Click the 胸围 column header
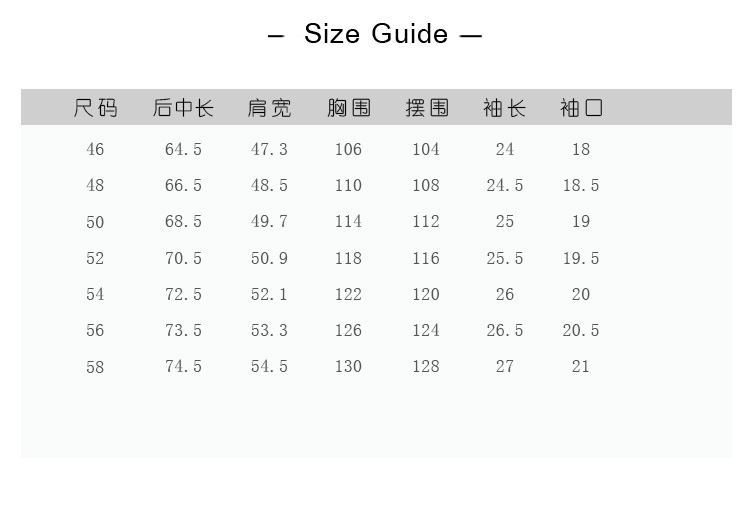This screenshot has width=750, height=521. [x=348, y=108]
